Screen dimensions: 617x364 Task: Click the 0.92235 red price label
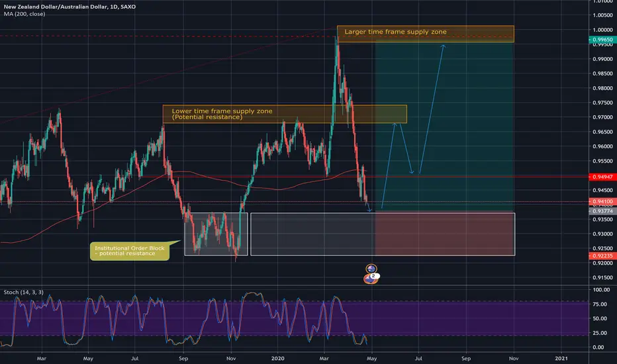pyautogui.click(x=602, y=255)
